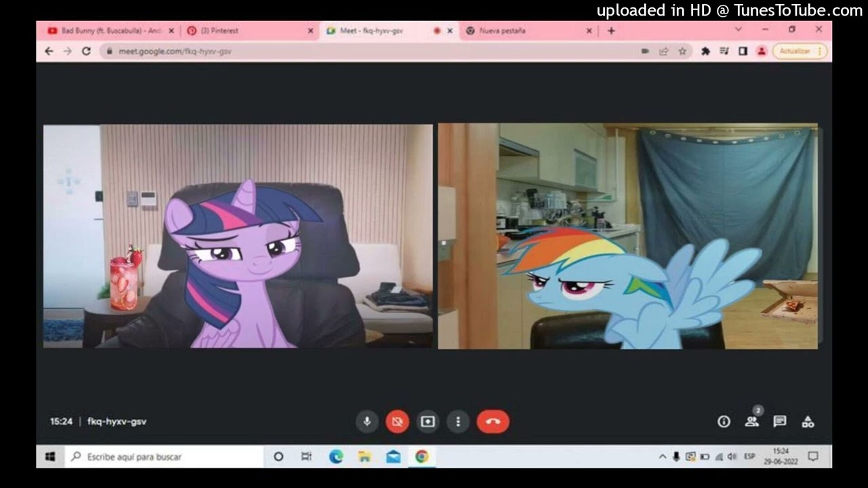This screenshot has height=488, width=868.
Task: Close the Bad Bunny YouTube tab
Action: tap(171, 30)
